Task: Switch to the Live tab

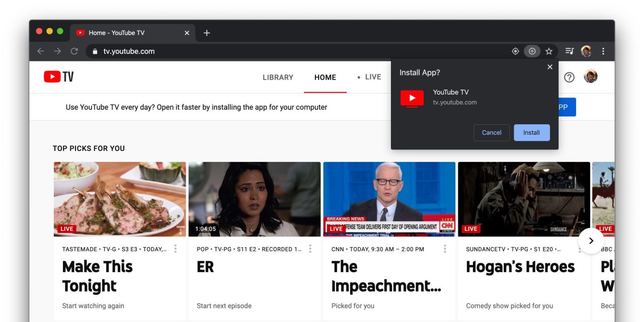Action: click(x=372, y=77)
